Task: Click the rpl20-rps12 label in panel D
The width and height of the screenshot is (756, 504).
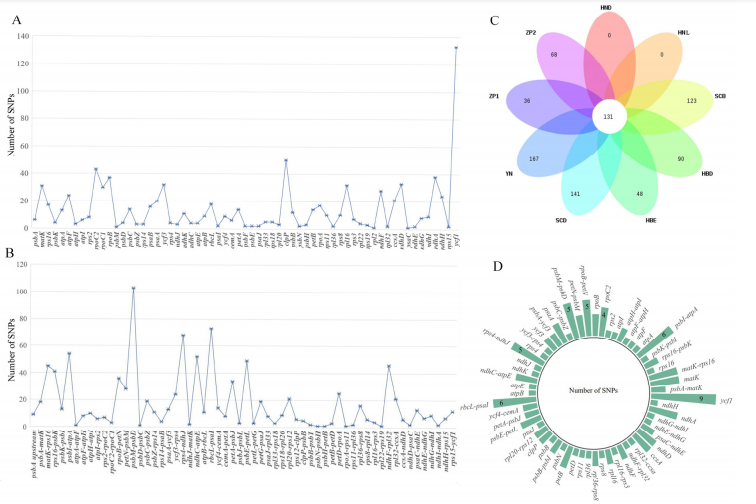Action: [x=519, y=450]
